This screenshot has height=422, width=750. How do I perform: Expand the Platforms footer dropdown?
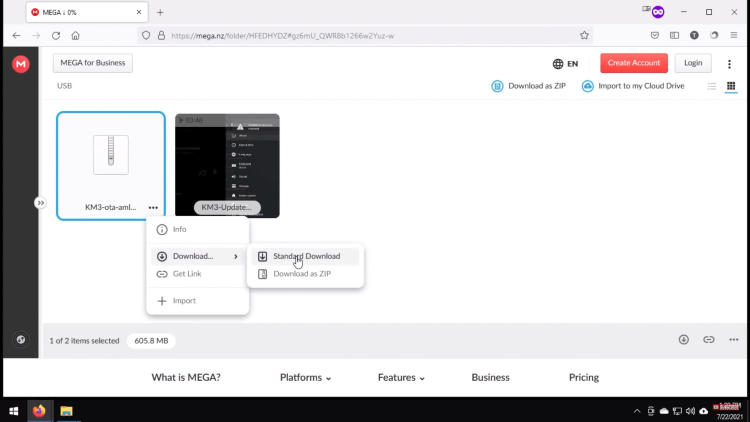click(x=305, y=378)
